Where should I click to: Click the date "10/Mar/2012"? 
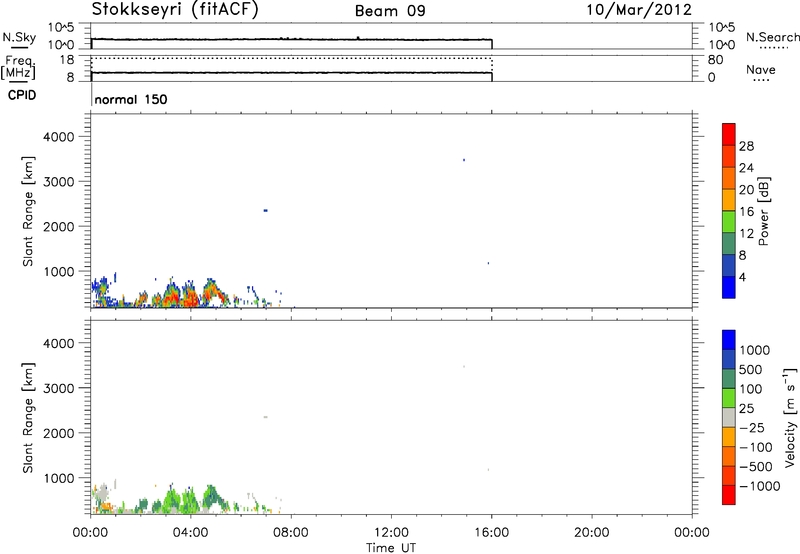[639, 9]
